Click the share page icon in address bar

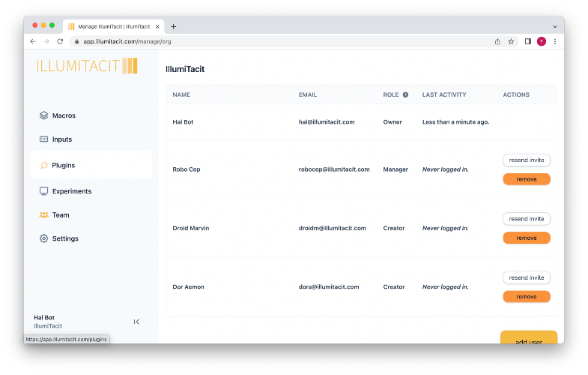[497, 41]
